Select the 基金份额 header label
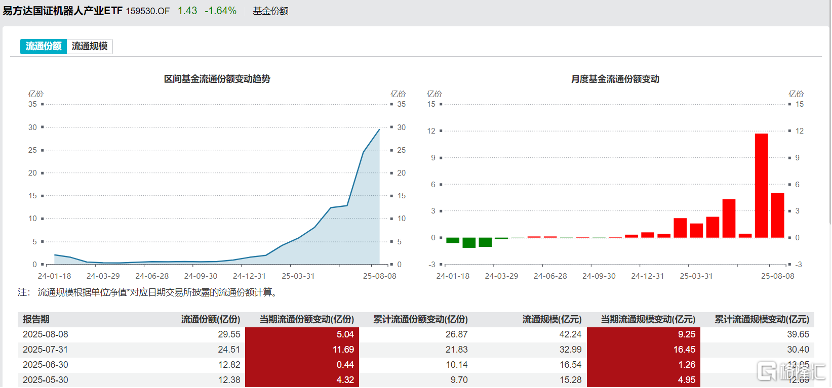This screenshot has width=832, height=388. tap(271, 11)
